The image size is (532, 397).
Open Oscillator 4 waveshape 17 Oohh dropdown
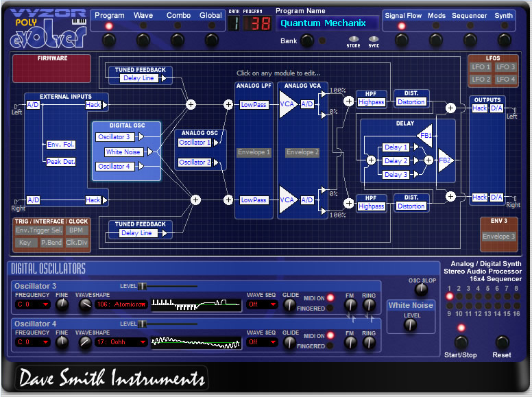121,342
